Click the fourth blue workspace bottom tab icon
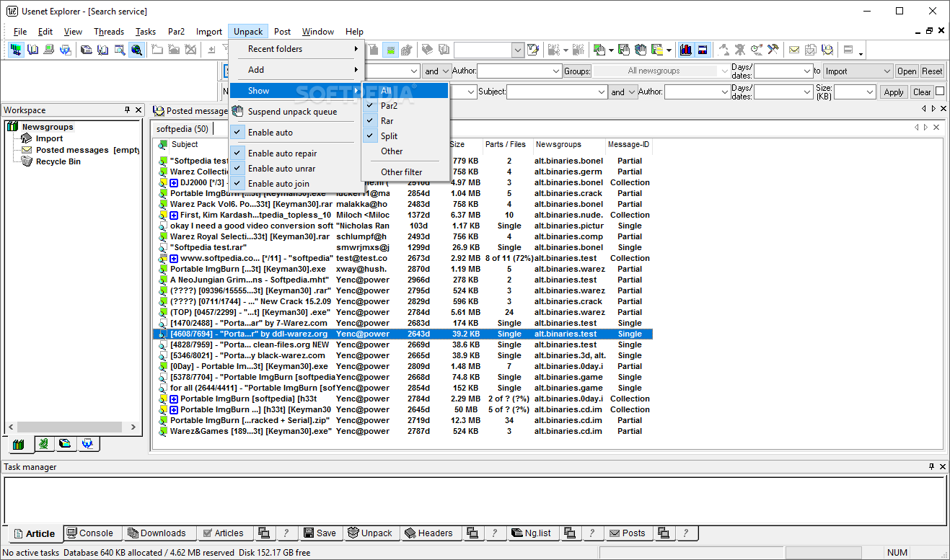Viewport: 950px width, 560px height. click(88, 444)
